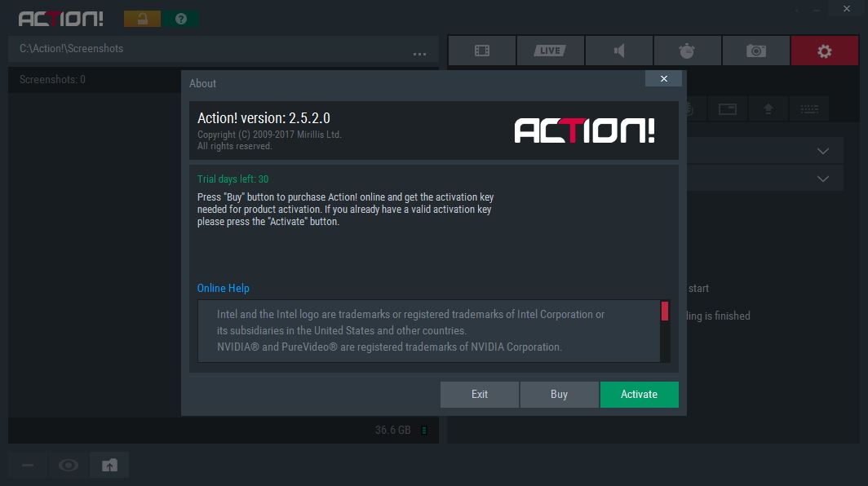Click the Buy button
Viewport: 868px width, 486px height.
click(559, 394)
